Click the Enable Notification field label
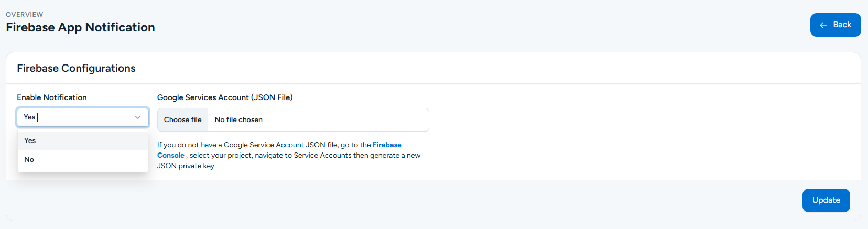Viewport: 868px width, 229px height. pos(52,97)
